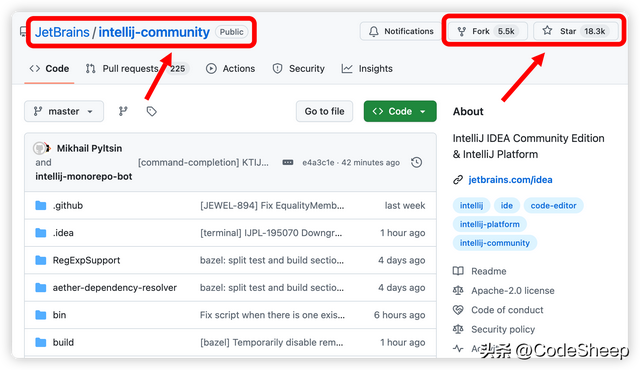Open the .idea folder
Viewport: 640px width, 370px height.
(x=63, y=233)
